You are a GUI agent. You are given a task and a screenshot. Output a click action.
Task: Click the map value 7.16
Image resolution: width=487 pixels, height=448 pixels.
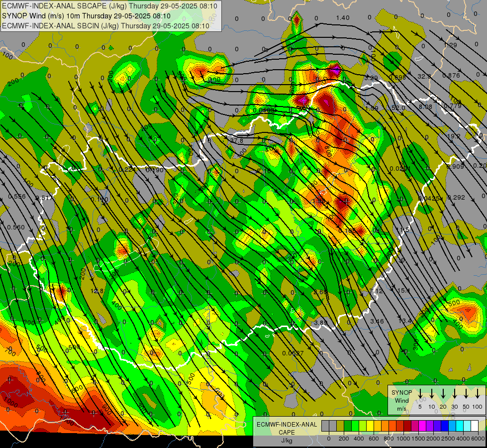pyautogui.click(x=264, y=171)
